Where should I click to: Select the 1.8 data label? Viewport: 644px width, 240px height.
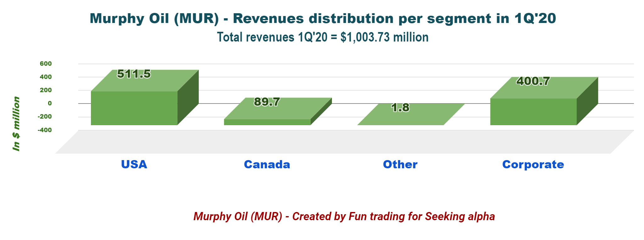point(400,108)
